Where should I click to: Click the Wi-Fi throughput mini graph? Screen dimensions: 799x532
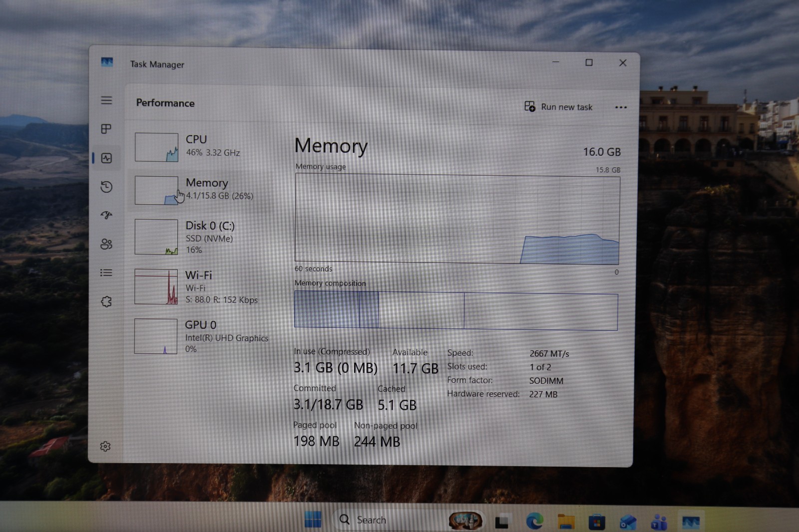(x=156, y=287)
